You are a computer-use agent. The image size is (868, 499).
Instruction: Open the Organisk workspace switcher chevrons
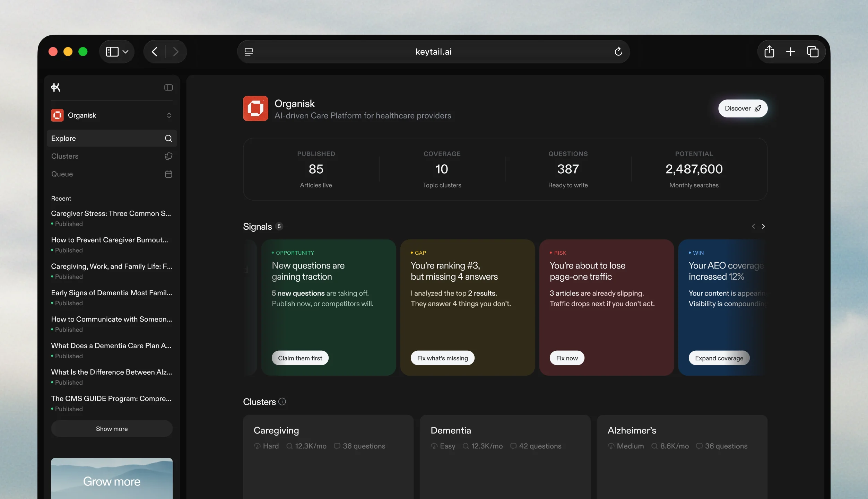(x=169, y=115)
